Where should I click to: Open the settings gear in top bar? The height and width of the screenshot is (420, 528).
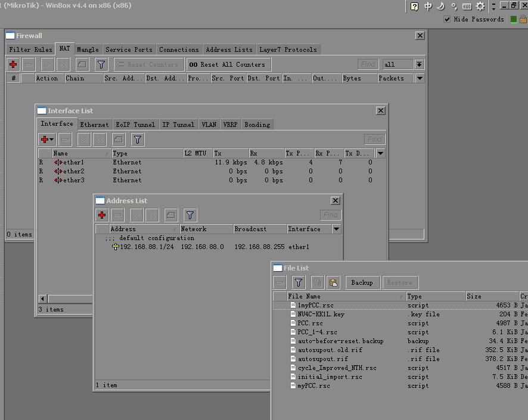pos(480,7)
